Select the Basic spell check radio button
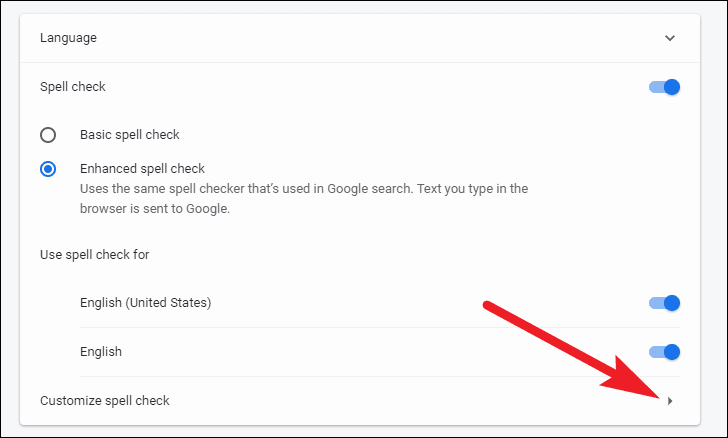Image resolution: width=728 pixels, height=438 pixels. (48, 135)
